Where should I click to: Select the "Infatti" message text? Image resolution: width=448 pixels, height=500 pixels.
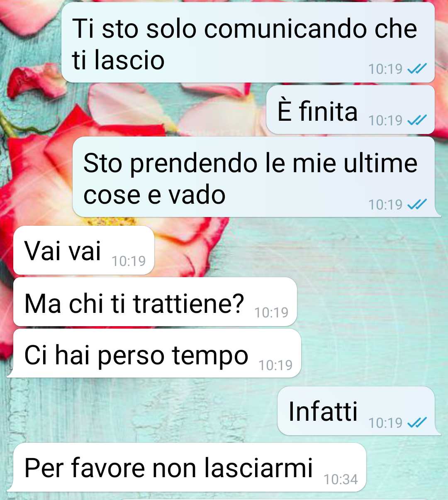point(323,411)
